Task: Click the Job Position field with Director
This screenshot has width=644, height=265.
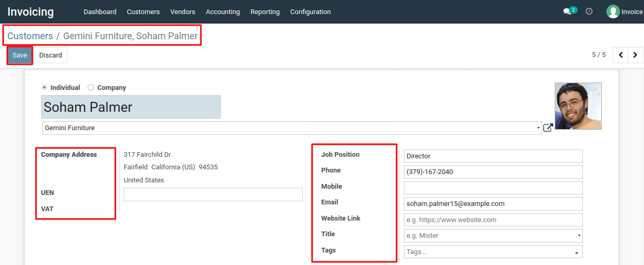Action: pos(493,156)
